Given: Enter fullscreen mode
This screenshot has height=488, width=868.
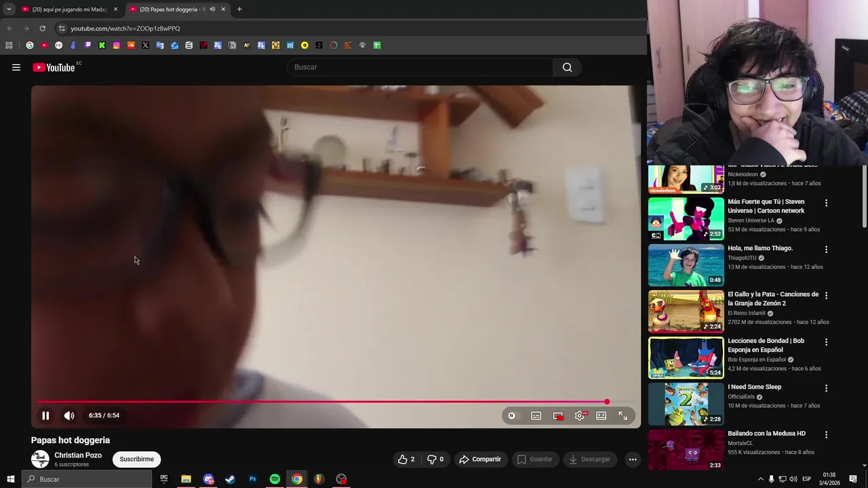Looking at the screenshot, I should tap(623, 416).
